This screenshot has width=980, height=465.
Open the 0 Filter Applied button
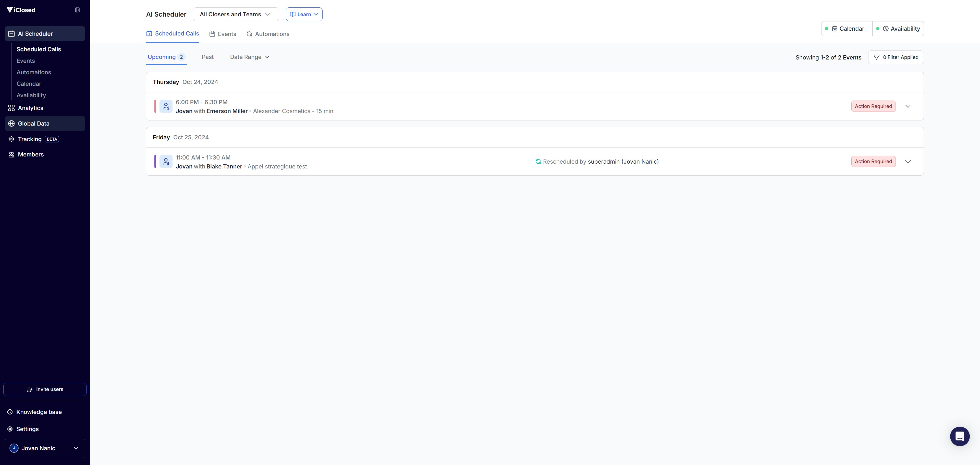tap(896, 57)
